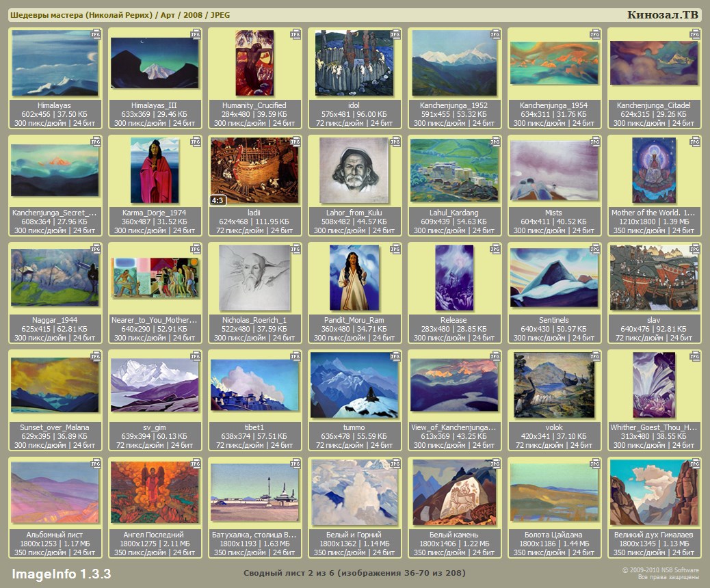
Task: Select the JPG badge on Humanity_Crucified
Action: tap(295, 34)
